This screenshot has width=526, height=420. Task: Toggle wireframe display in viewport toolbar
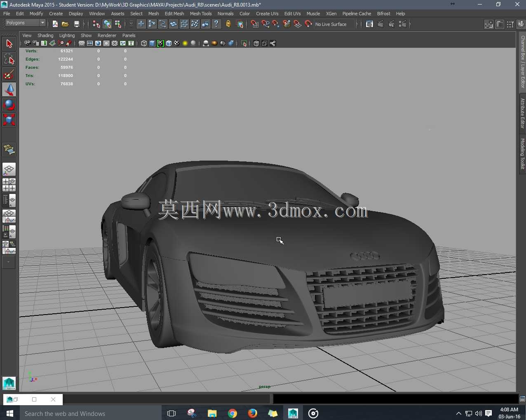[144, 43]
